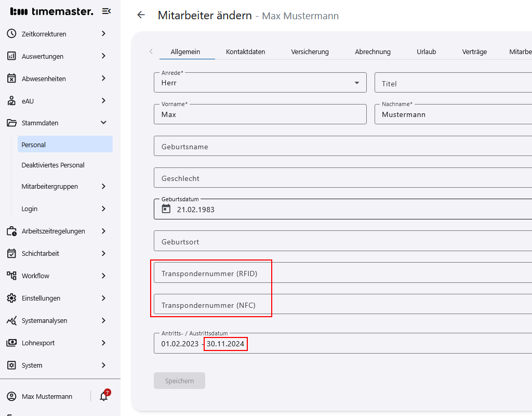Open the Urlaub tab
Screen dimensions: 532x416
427,51
